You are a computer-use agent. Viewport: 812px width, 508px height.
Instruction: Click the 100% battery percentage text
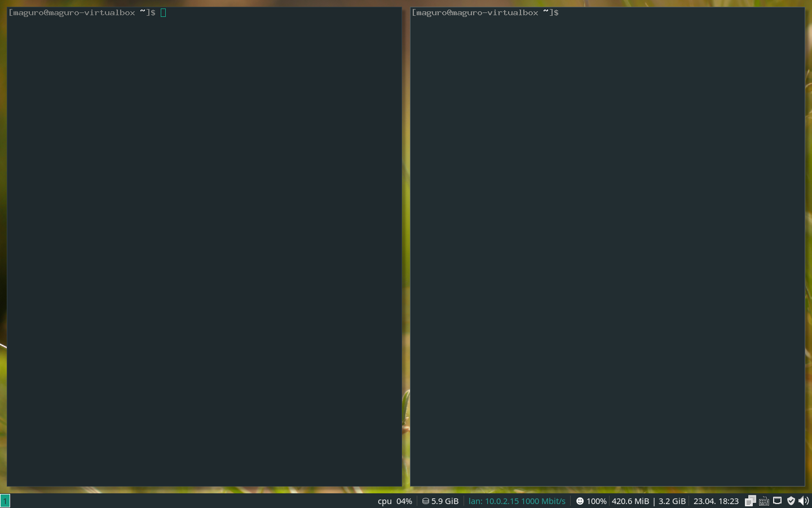click(x=596, y=501)
